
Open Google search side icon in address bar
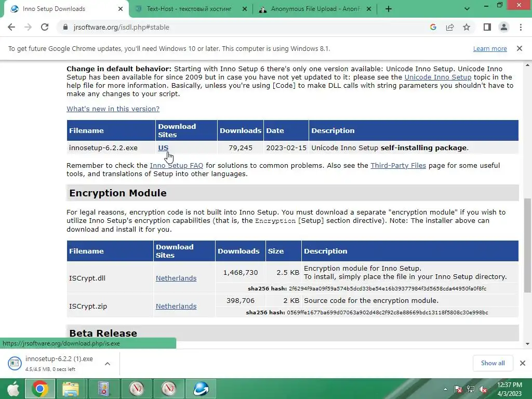pos(433,27)
